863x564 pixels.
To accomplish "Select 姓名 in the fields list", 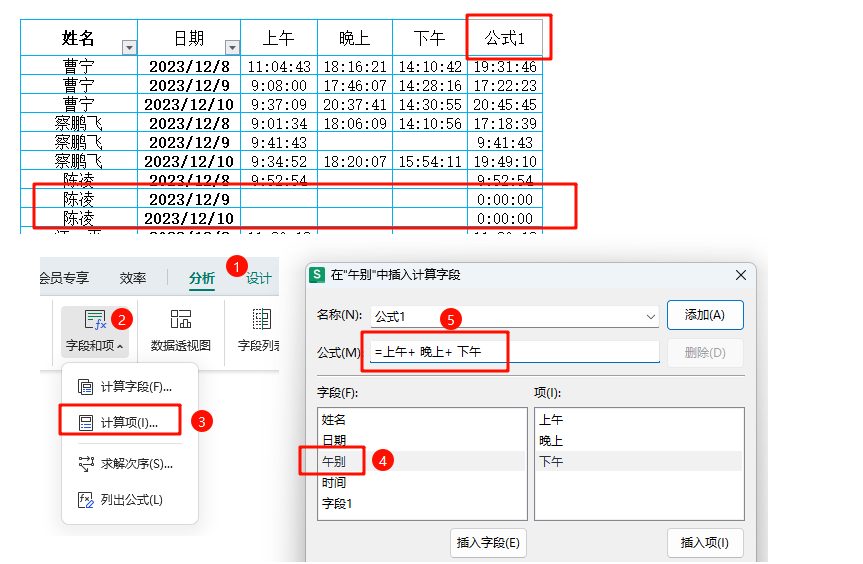I will pos(422,420).
